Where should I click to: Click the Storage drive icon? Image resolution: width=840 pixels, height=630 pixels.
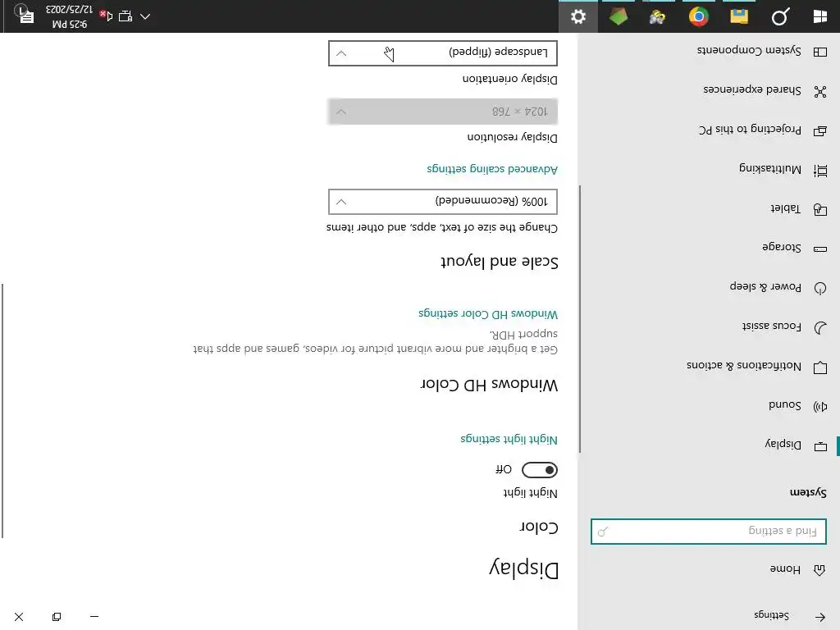click(820, 249)
